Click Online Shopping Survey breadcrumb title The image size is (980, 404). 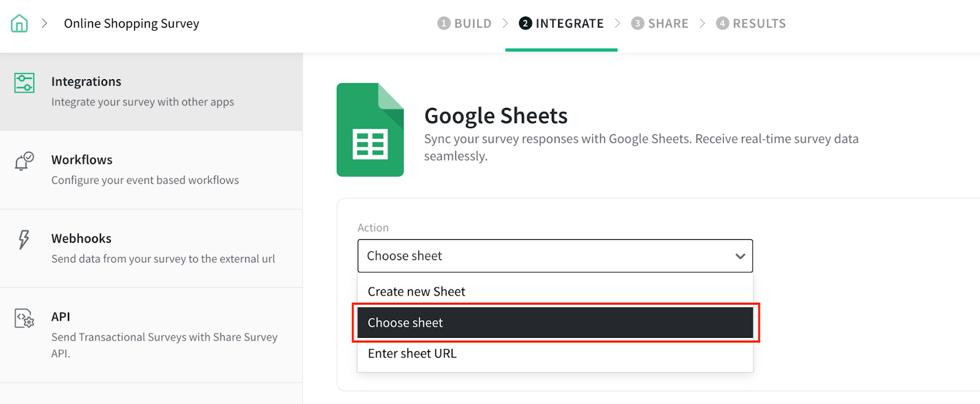tap(132, 23)
